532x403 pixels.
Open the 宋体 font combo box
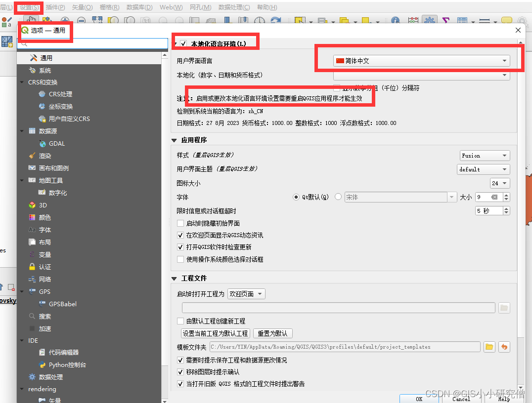400,197
